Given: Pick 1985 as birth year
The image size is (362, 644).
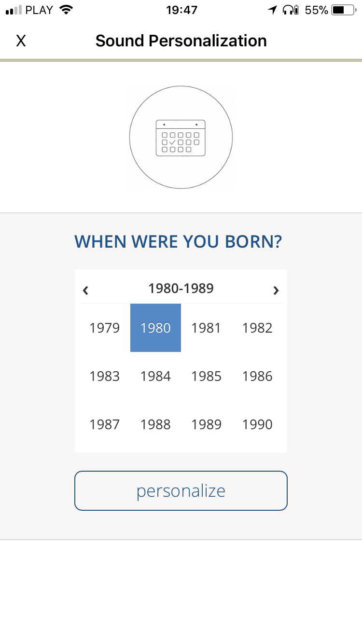Looking at the screenshot, I should 207,377.
